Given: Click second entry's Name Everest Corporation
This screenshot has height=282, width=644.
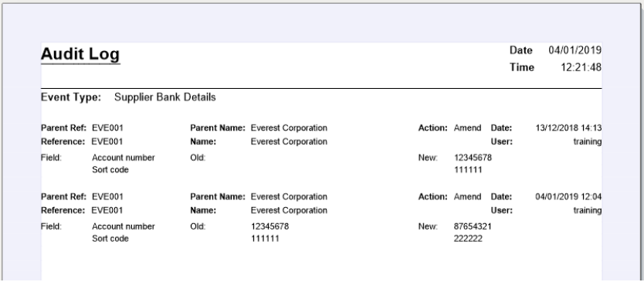Looking at the screenshot, I should [289, 210].
